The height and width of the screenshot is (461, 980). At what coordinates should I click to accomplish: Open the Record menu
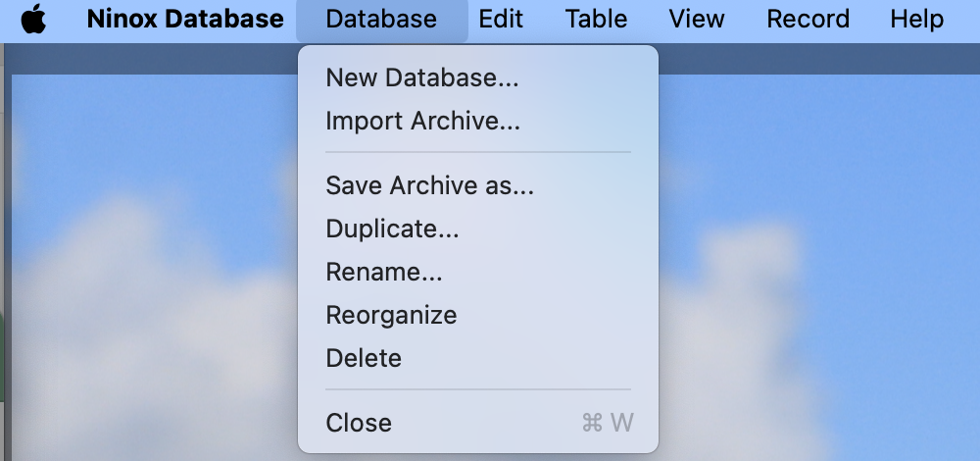point(808,20)
